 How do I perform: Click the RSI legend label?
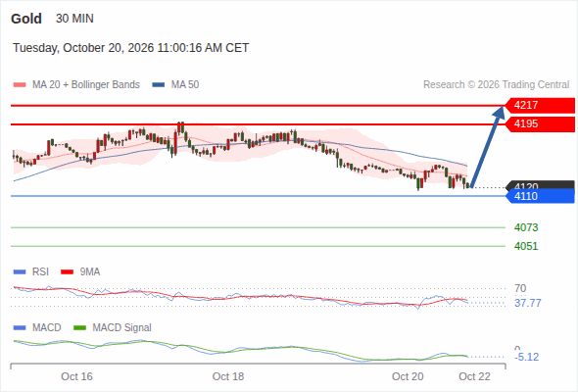pyautogui.click(x=40, y=272)
